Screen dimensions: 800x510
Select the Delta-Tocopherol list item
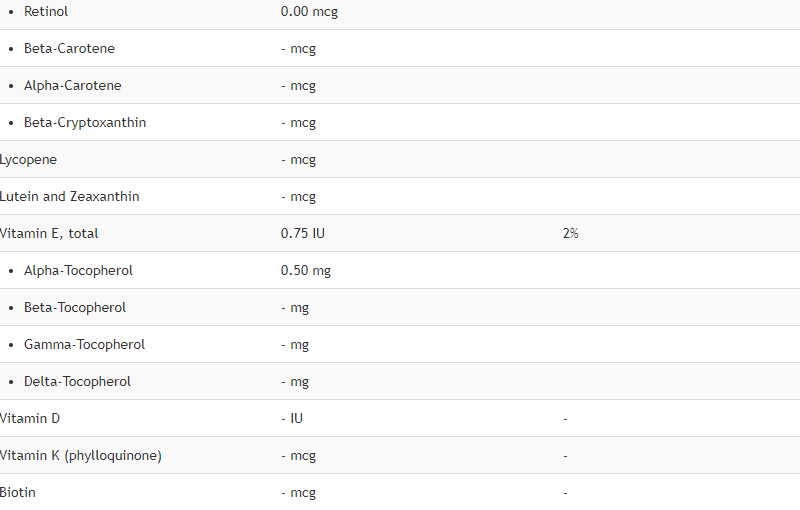click(x=77, y=381)
